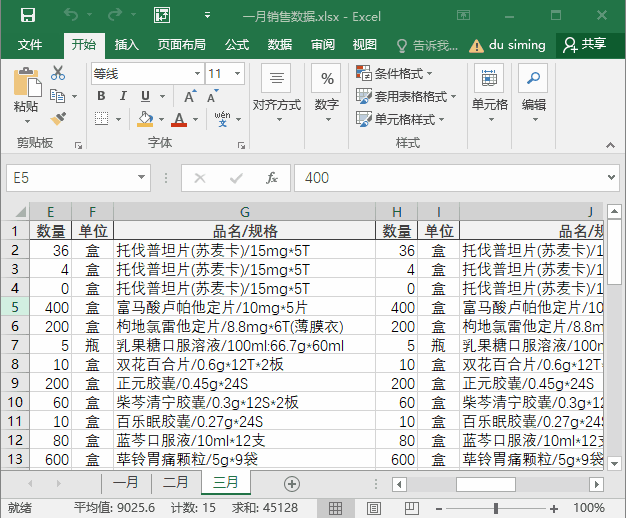Screen dimensions: 626x518
Task: Open the ribbon display options icon
Action: point(463,16)
